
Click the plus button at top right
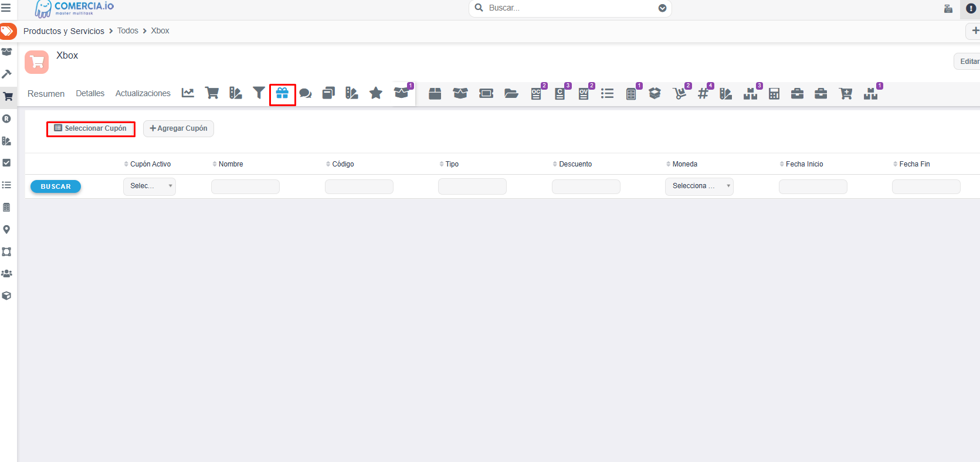[974, 30]
